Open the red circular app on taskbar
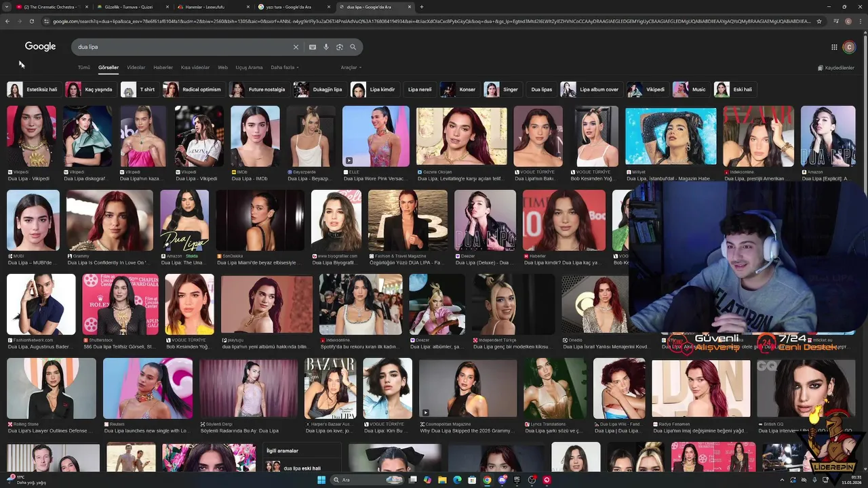The image size is (868, 488). point(547,480)
